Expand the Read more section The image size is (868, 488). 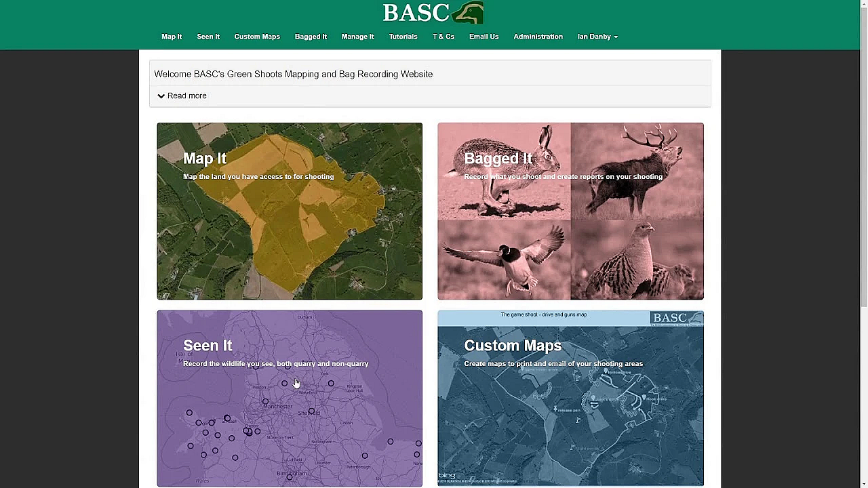186,96
